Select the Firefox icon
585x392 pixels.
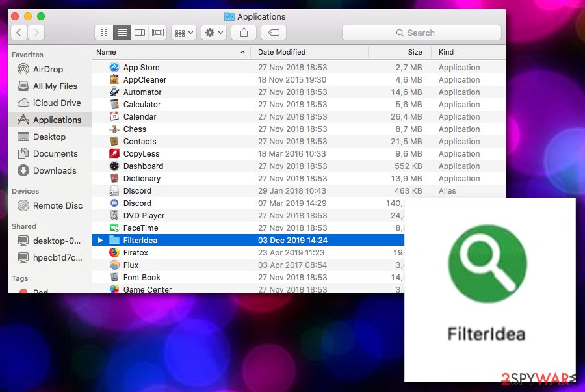point(114,252)
